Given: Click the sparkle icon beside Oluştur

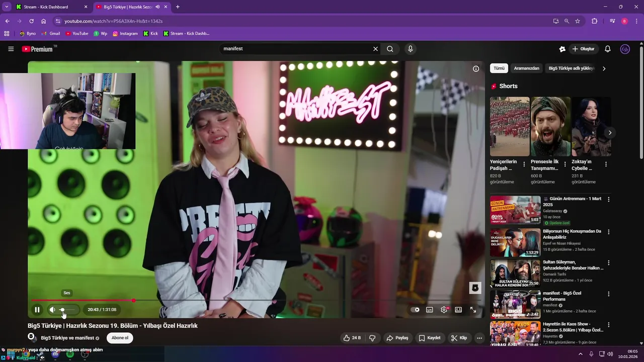Looking at the screenshot, I should (x=562, y=49).
